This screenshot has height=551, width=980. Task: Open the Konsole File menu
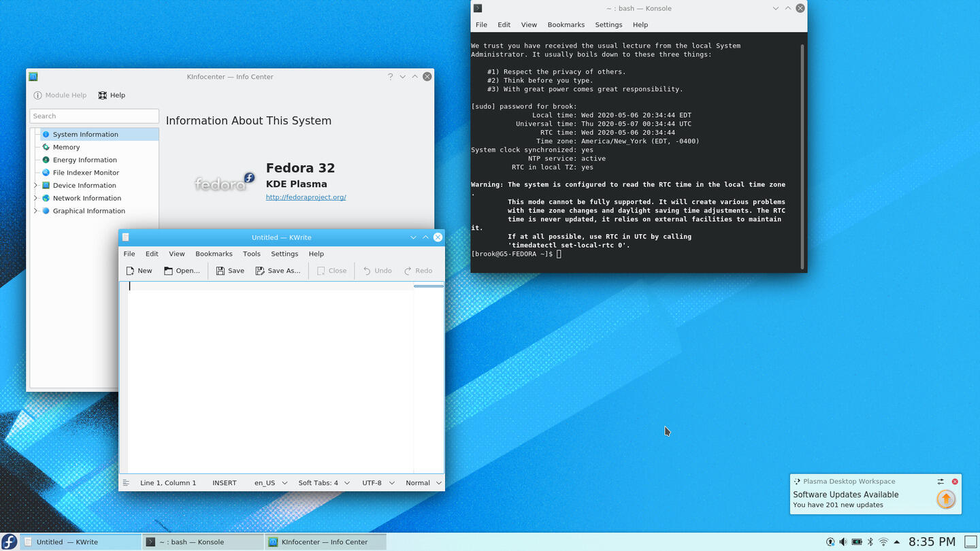(481, 24)
